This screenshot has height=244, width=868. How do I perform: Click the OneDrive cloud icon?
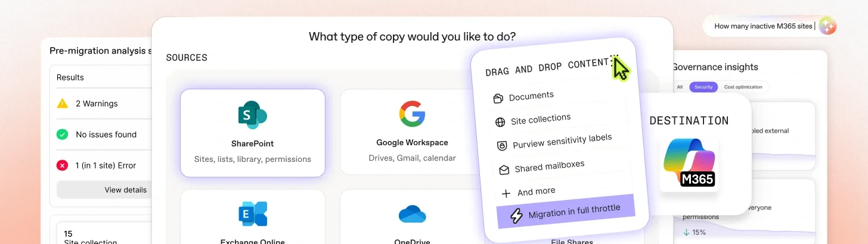(412, 214)
